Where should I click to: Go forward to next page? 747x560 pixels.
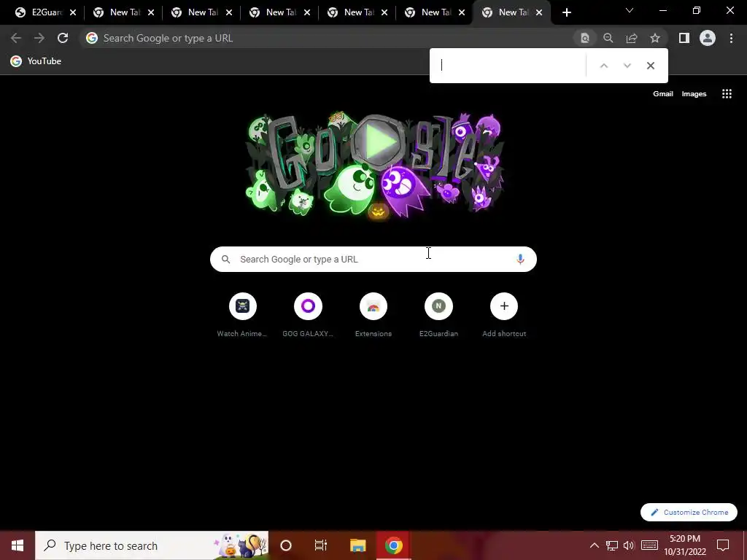coord(39,38)
